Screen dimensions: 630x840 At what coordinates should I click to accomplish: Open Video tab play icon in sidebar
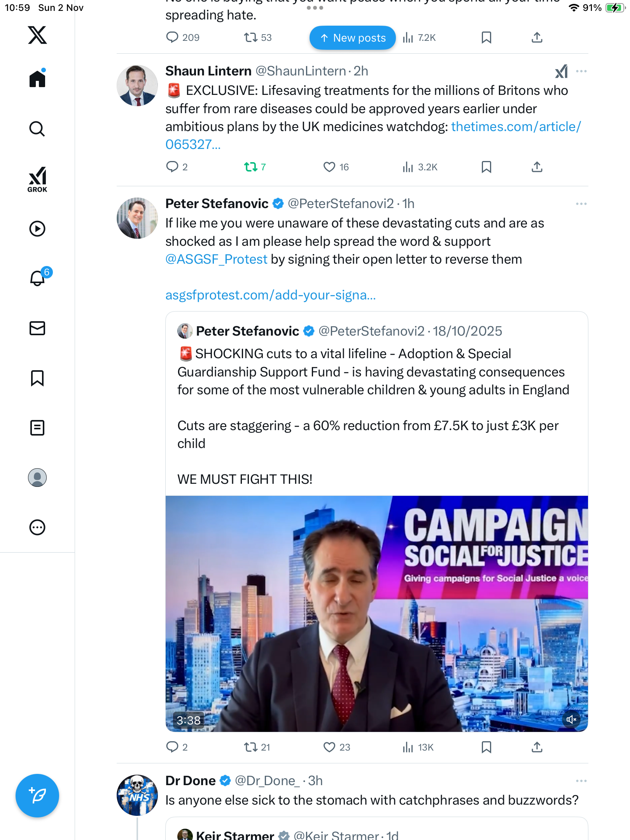tap(37, 229)
